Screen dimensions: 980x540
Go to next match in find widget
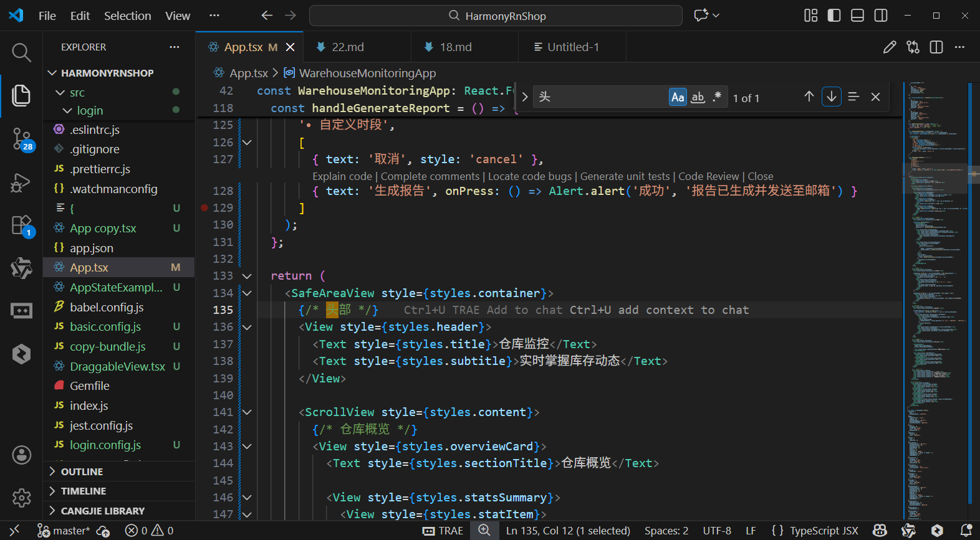click(x=832, y=97)
